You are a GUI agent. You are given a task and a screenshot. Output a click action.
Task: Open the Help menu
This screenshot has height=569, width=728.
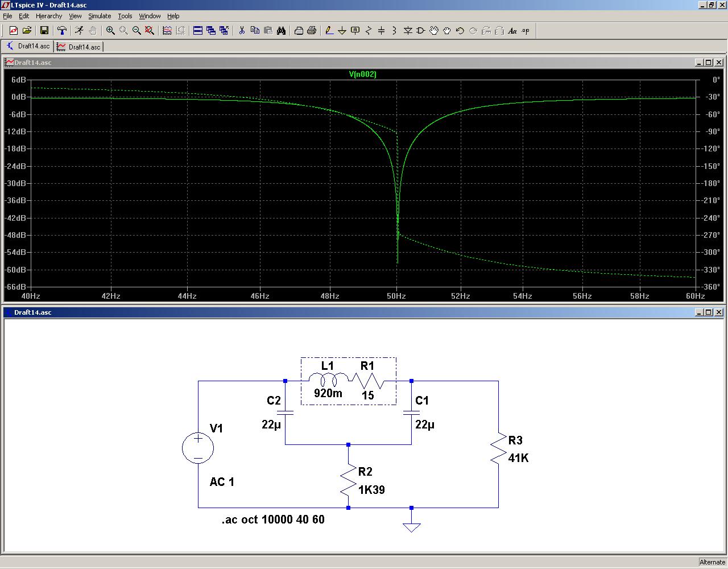click(173, 16)
